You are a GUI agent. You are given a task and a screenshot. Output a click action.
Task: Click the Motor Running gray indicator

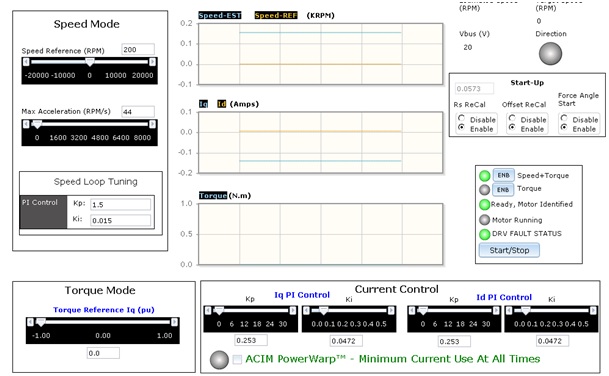484,220
